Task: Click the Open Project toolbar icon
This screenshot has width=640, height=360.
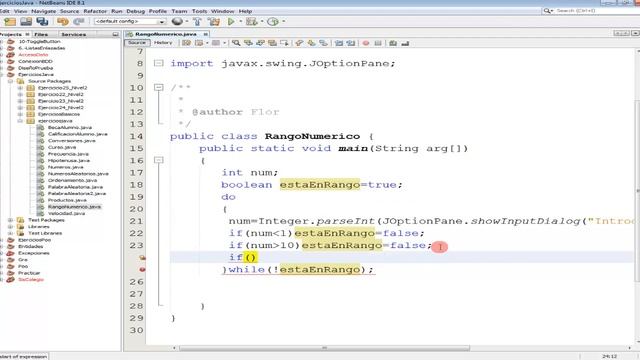Action: 26,22
